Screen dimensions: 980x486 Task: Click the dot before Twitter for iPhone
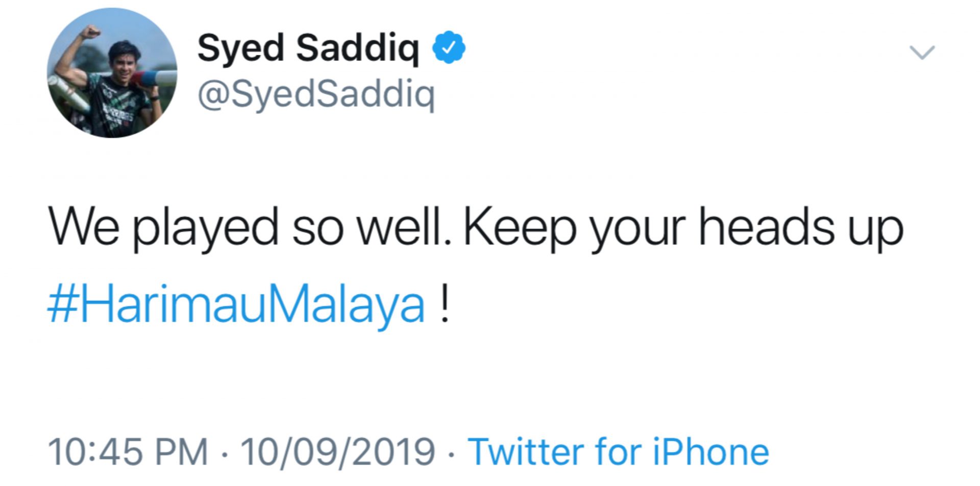click(x=451, y=453)
